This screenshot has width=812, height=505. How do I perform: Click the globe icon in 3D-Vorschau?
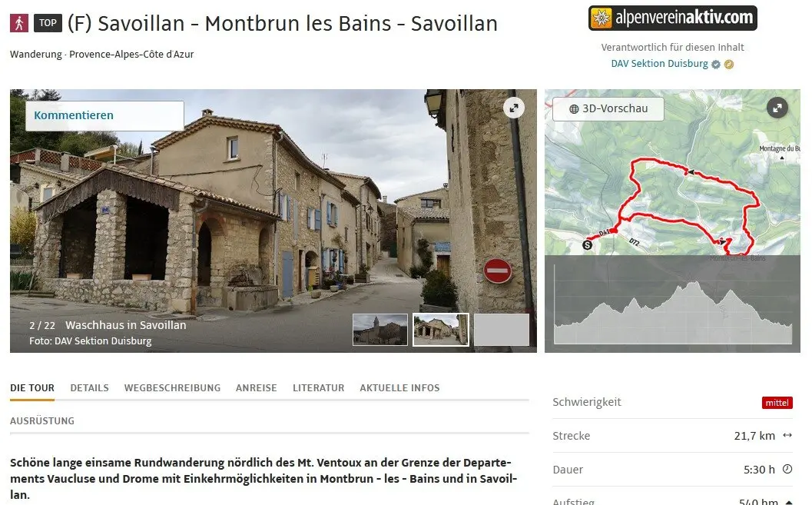click(x=574, y=109)
